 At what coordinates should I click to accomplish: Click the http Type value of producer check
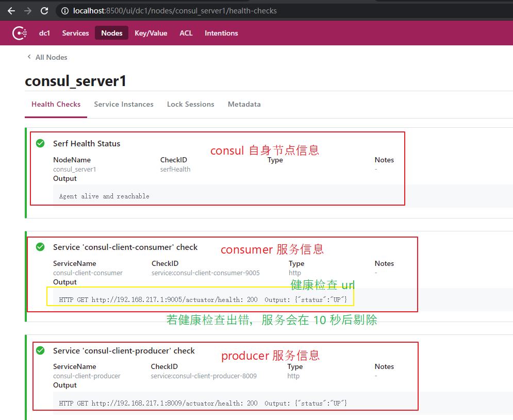293,376
